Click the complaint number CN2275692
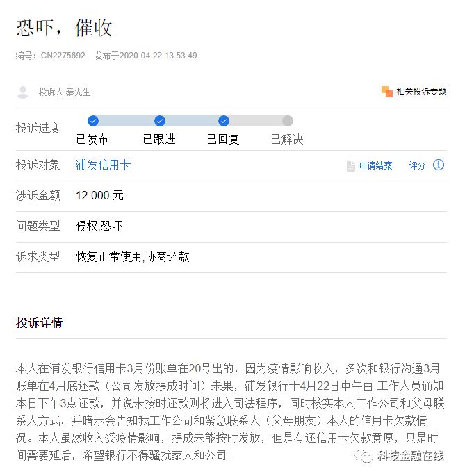This screenshot has width=458, height=476. 63,56
